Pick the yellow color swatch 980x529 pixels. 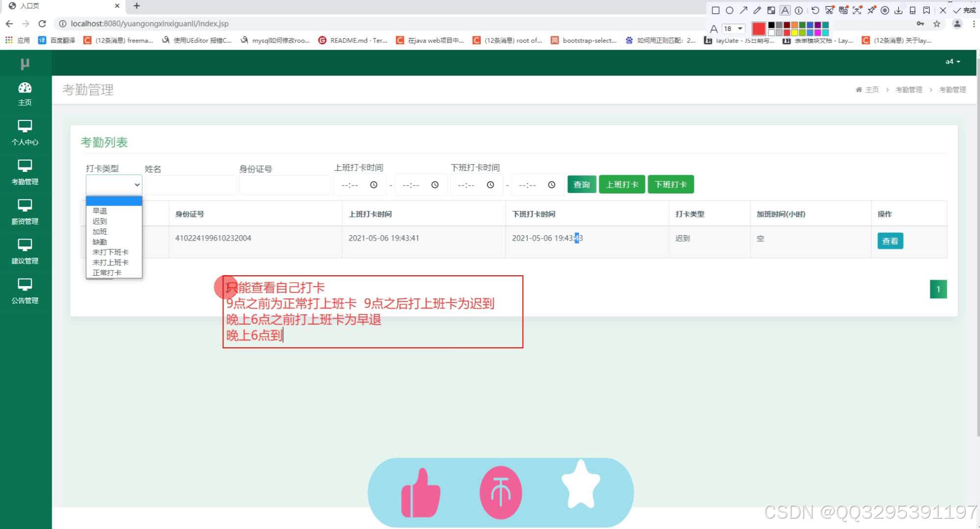794,33
